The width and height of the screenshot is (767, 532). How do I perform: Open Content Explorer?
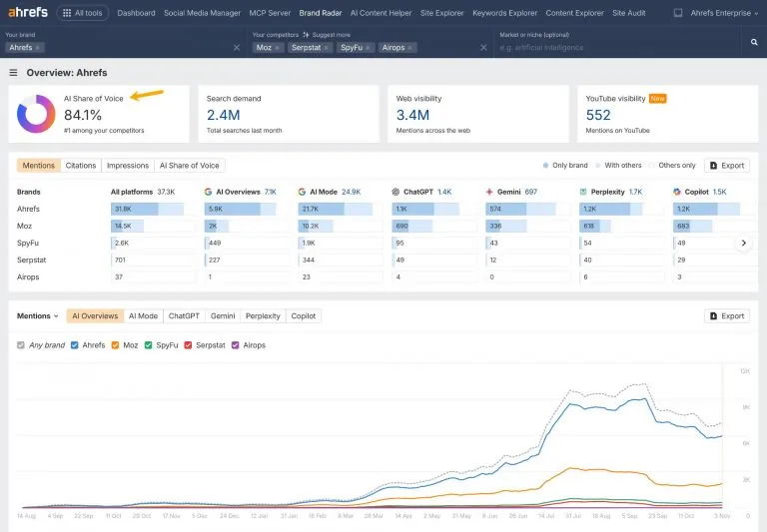[x=575, y=13]
